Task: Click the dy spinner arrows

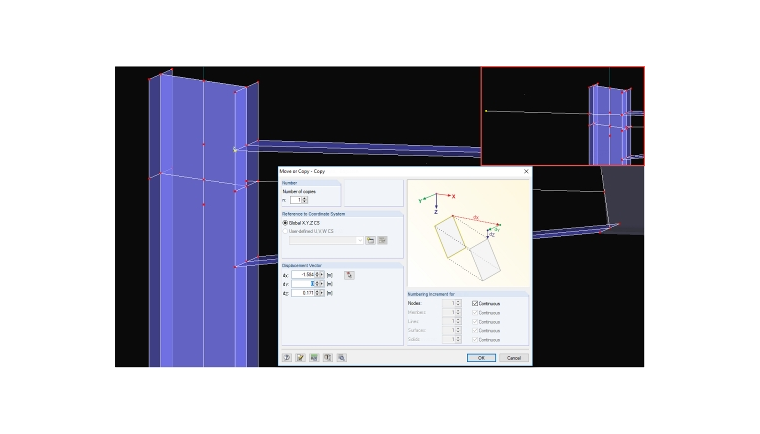Action: pyautogui.click(x=317, y=284)
